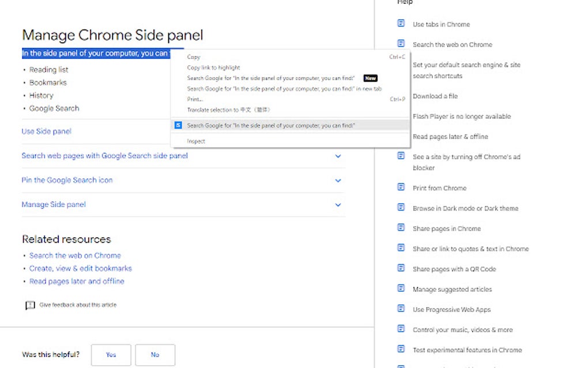Viewport: 588px width, 368px height.
Task: Click the feedback icon below Related resources
Action: click(x=31, y=305)
